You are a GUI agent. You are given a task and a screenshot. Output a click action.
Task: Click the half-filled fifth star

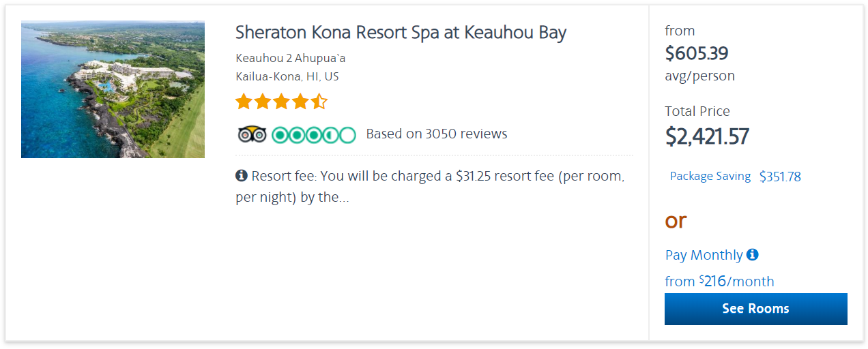[x=319, y=102]
